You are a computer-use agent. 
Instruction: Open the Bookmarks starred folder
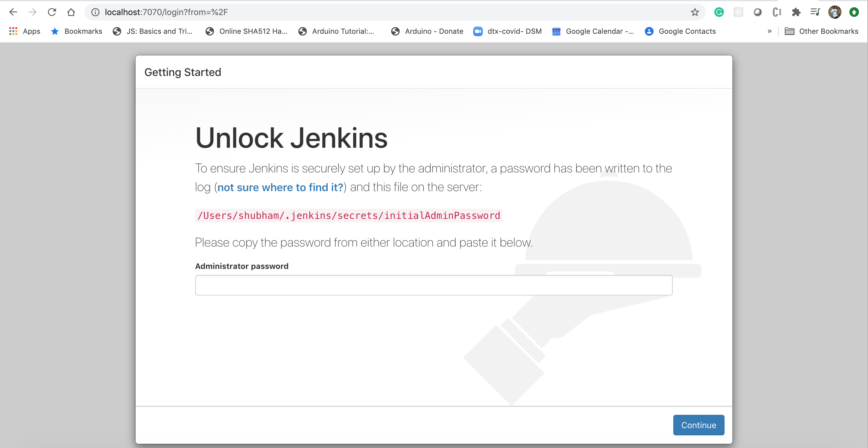pyautogui.click(x=77, y=31)
